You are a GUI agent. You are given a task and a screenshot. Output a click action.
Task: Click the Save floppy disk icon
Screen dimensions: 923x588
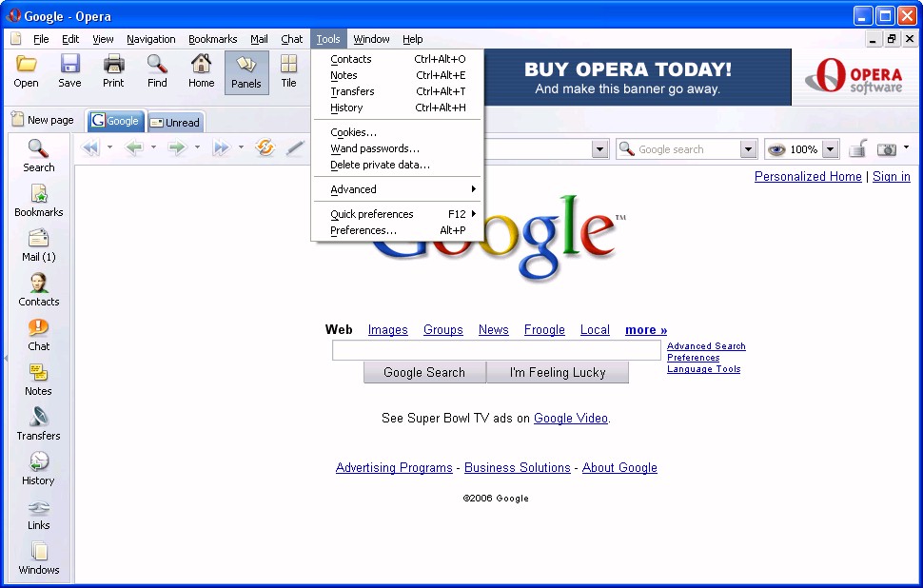(x=70, y=64)
